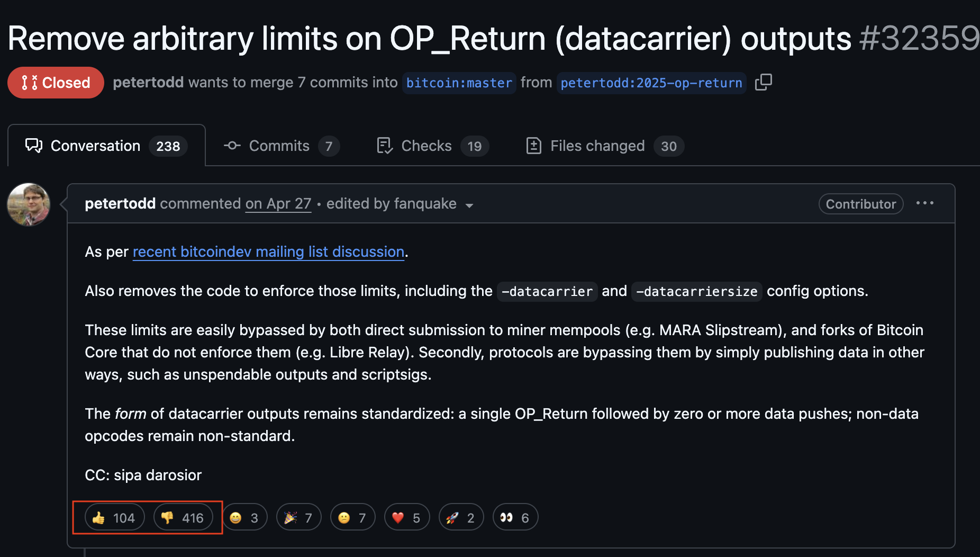Toggle the laugh emoji reaction

click(244, 517)
